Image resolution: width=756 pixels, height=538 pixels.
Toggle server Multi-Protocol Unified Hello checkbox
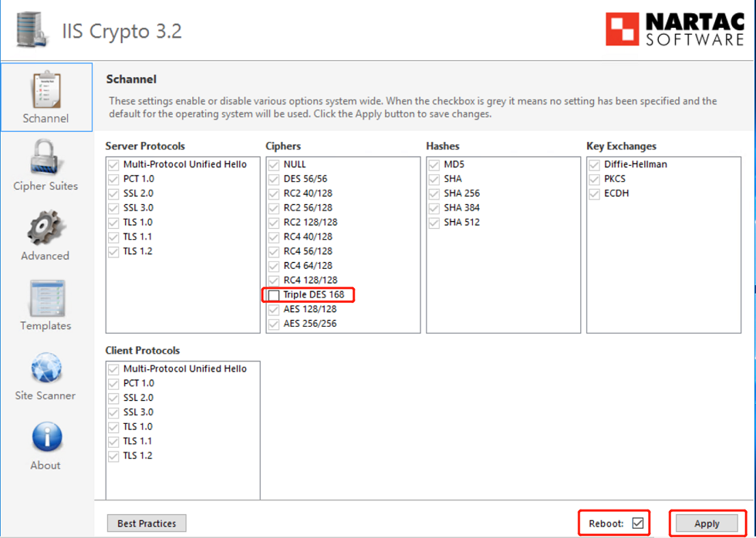(x=113, y=165)
